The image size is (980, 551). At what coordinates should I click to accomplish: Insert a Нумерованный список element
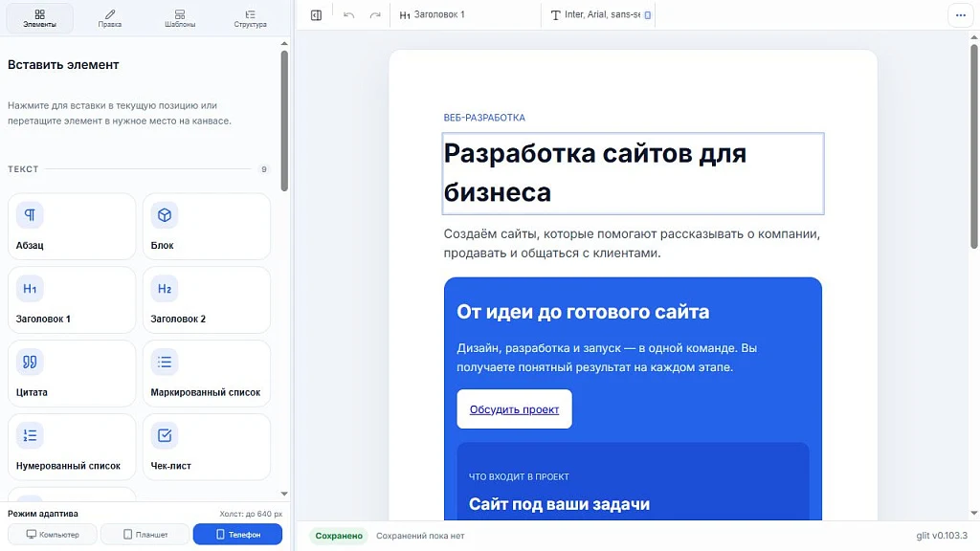tap(72, 448)
